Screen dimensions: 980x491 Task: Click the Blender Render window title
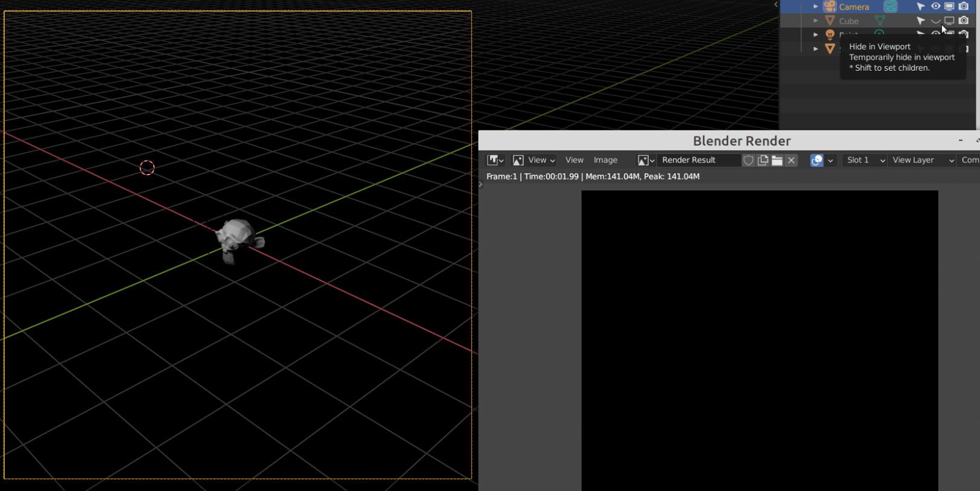click(x=742, y=141)
